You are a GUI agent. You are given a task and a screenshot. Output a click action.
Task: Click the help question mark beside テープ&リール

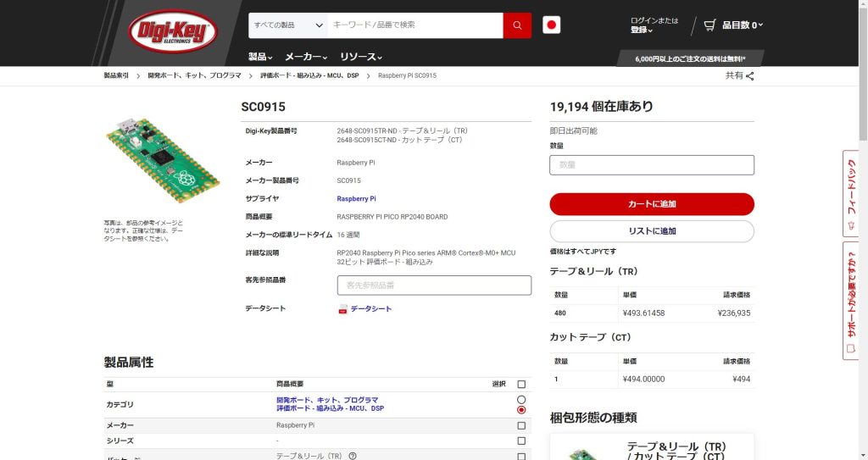pyautogui.click(x=353, y=456)
